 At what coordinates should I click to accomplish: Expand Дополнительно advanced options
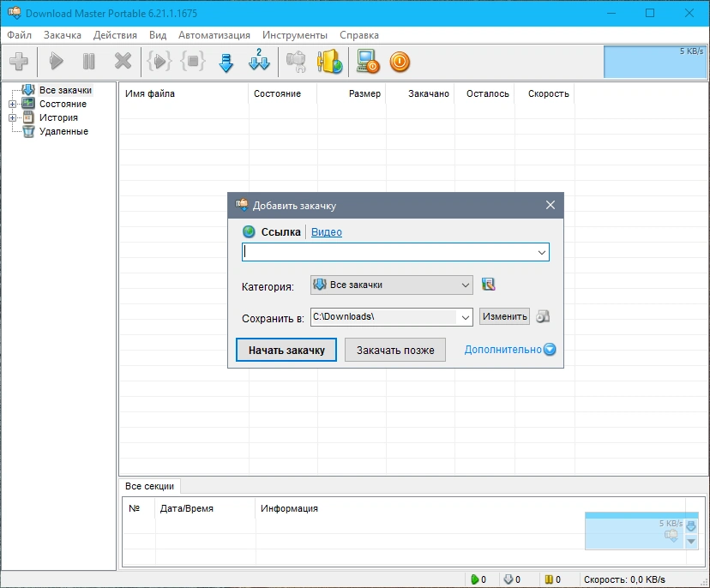[x=510, y=350]
